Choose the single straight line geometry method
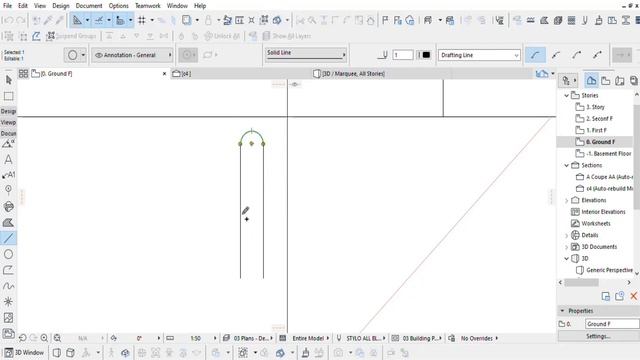This screenshot has height=360, width=640. pos(535,55)
